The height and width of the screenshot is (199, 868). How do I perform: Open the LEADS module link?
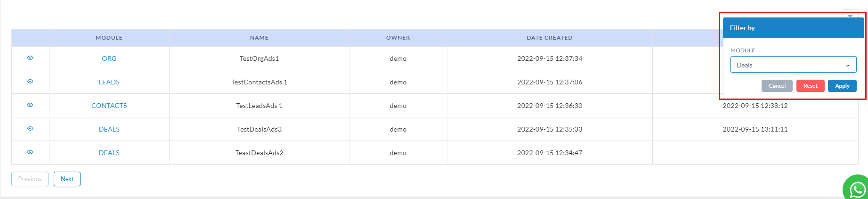109,82
